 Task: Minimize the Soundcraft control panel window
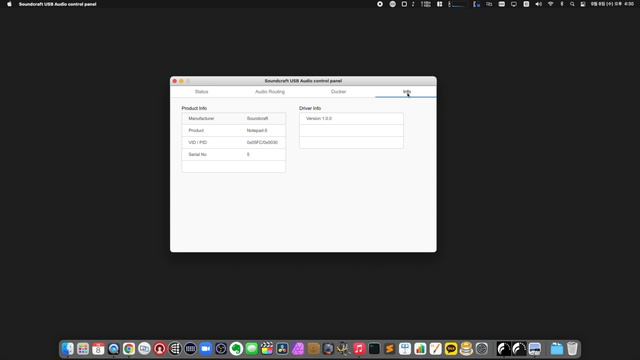point(181,81)
